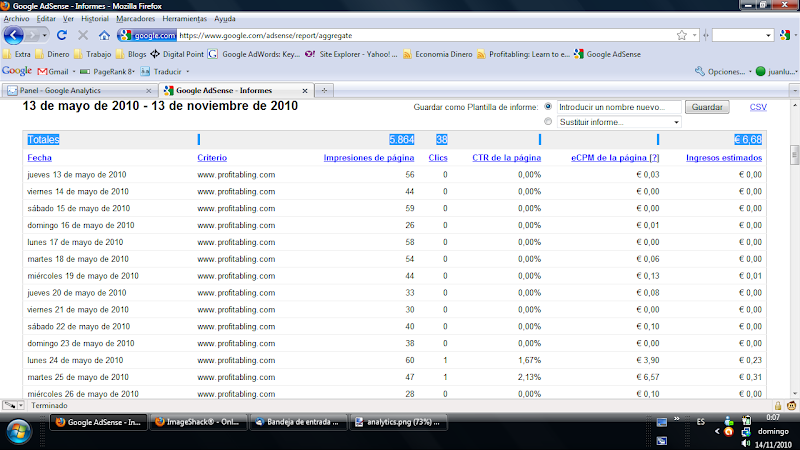This screenshot has width=800, height=450.
Task: Open the Trabajo bookmarks folder
Action: coord(92,54)
